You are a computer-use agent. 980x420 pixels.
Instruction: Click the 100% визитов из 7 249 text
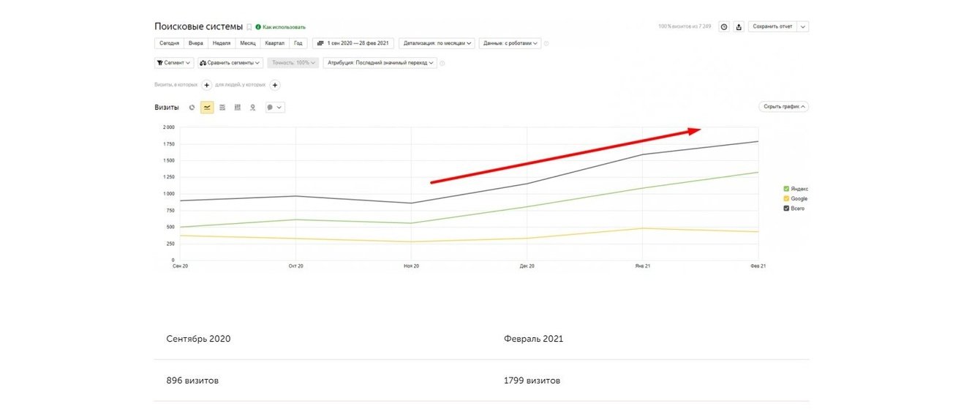pos(685,26)
